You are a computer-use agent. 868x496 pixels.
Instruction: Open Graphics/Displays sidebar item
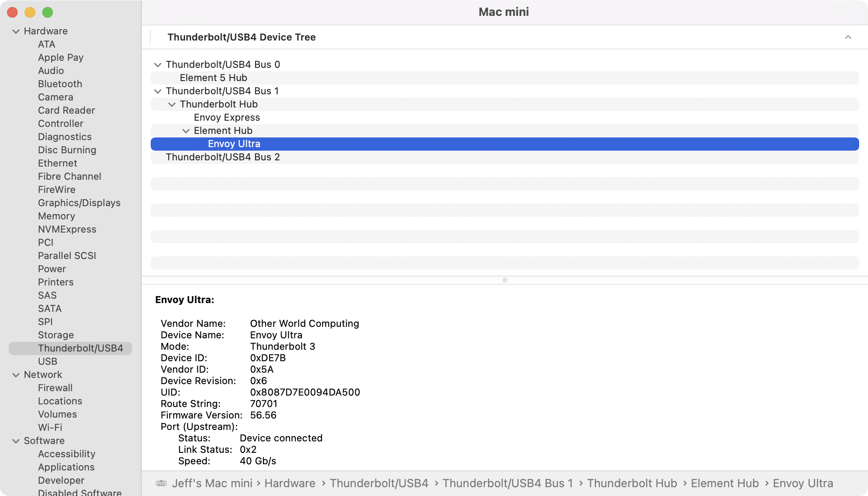click(79, 203)
